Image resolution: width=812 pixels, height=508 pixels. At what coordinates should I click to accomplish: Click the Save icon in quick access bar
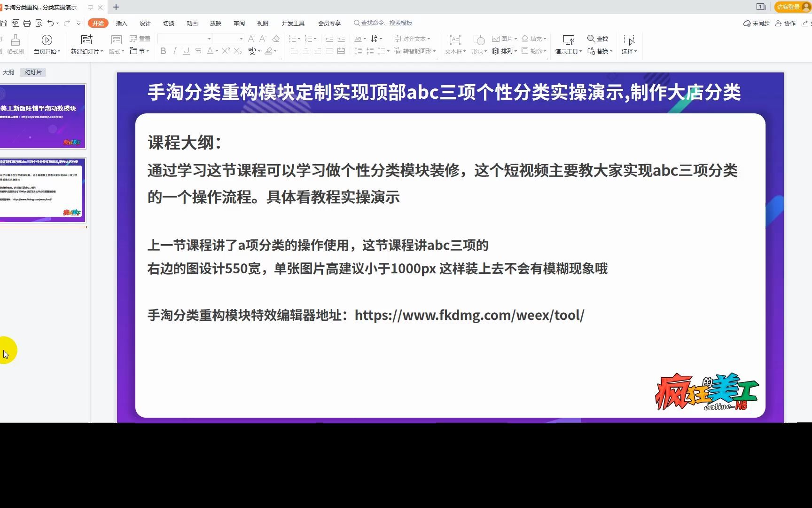point(3,23)
